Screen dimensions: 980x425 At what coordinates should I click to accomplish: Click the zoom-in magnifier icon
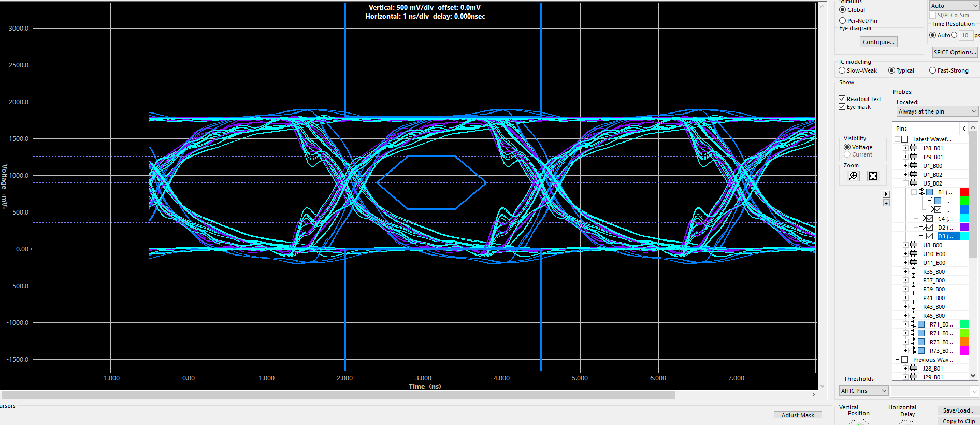point(853,176)
